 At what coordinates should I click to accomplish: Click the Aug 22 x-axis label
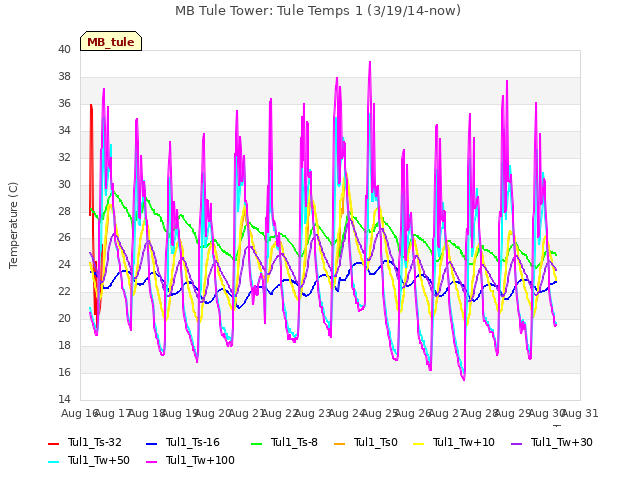[280, 413]
